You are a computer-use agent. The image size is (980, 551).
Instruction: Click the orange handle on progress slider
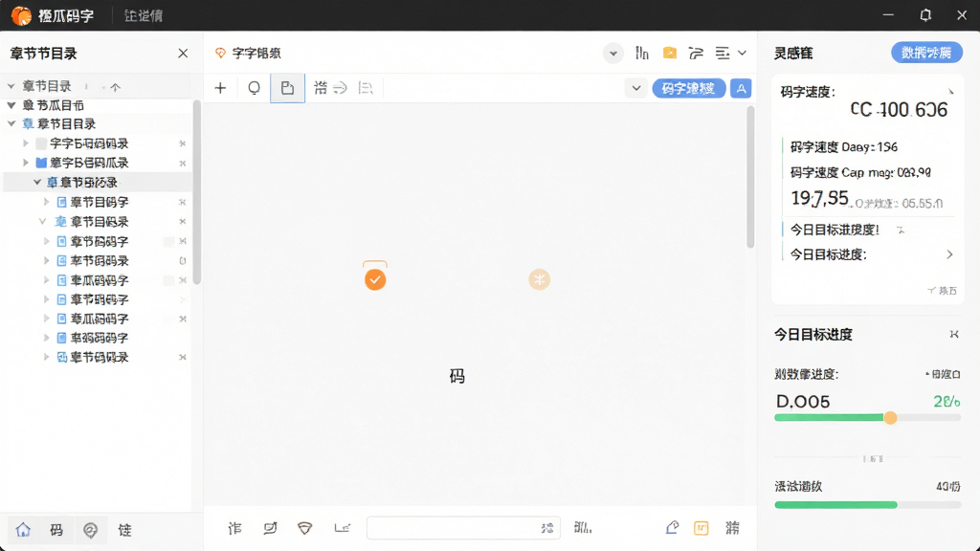click(890, 418)
